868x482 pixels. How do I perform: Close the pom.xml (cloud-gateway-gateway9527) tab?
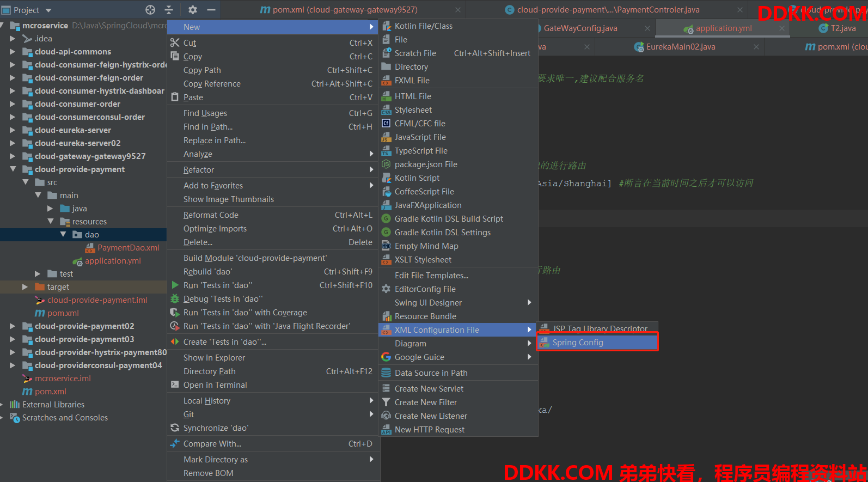(x=458, y=10)
